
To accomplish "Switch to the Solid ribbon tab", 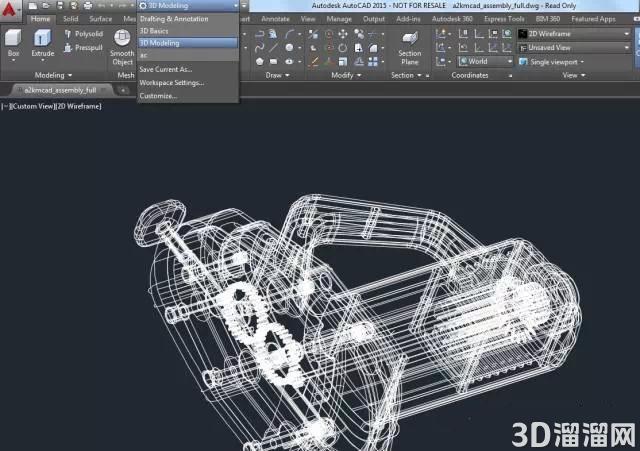I will [x=70, y=19].
